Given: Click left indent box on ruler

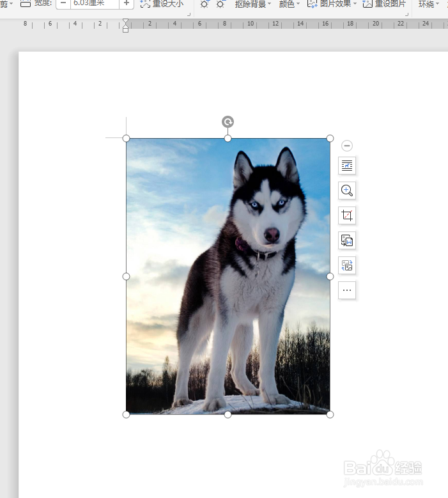Looking at the screenshot, I should 126,30.
